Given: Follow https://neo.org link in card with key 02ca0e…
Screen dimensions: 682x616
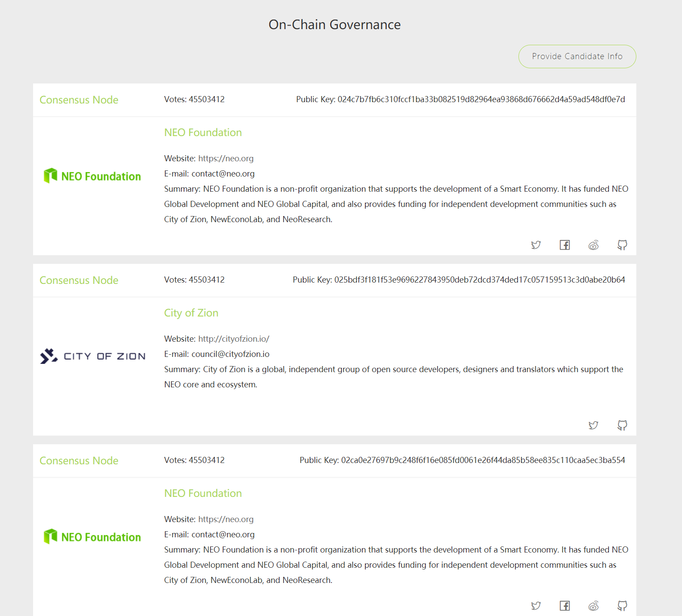Looking at the screenshot, I should click(226, 519).
